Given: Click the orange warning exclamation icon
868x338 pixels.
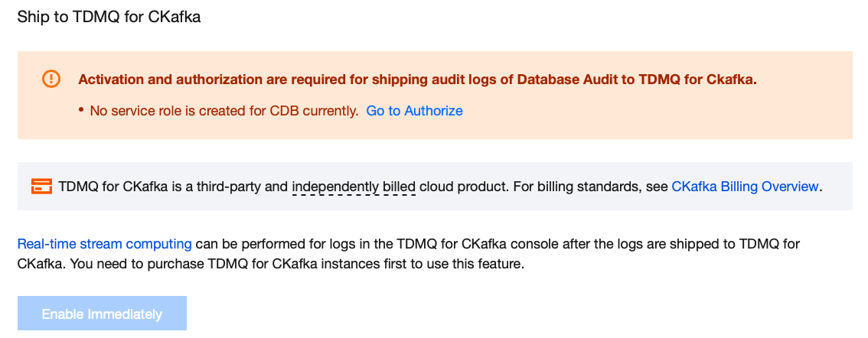Looking at the screenshot, I should pos(51,79).
